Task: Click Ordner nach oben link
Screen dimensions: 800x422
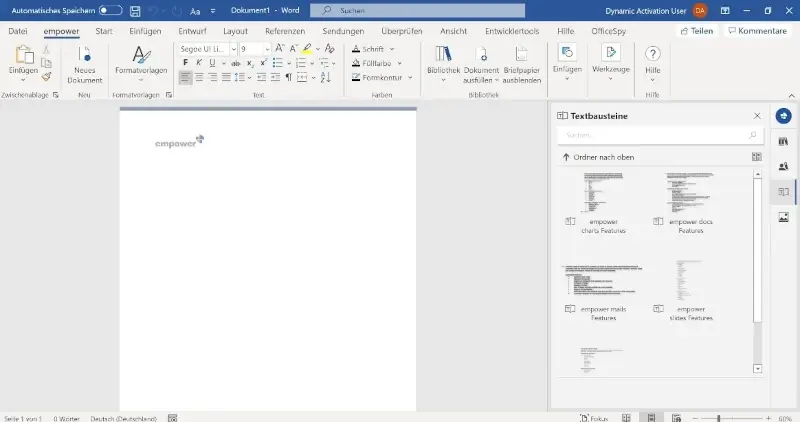Action: point(598,157)
